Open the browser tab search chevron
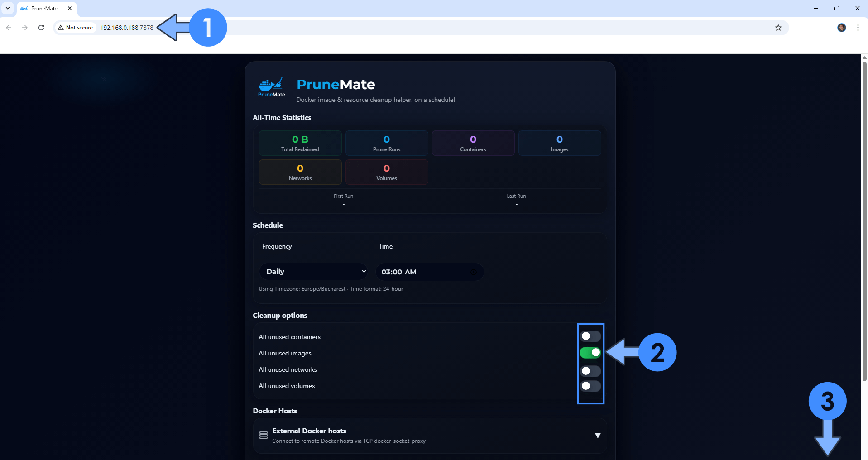The height and width of the screenshot is (460, 868). tap(7, 8)
